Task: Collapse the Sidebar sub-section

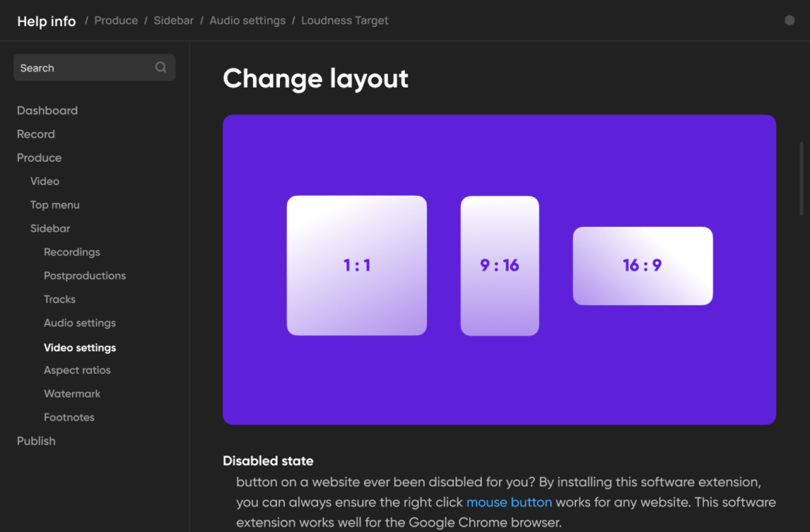Action: (50, 228)
